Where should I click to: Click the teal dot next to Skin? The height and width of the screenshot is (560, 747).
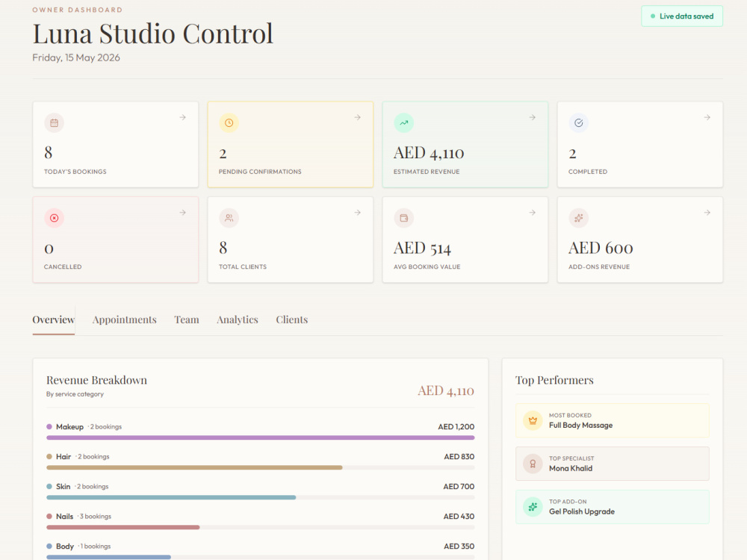[x=49, y=486]
